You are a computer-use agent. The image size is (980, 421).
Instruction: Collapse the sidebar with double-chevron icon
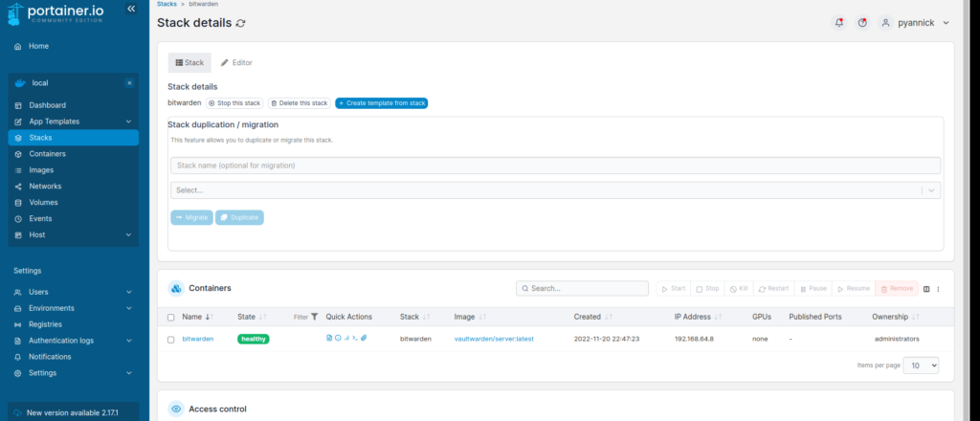(130, 9)
